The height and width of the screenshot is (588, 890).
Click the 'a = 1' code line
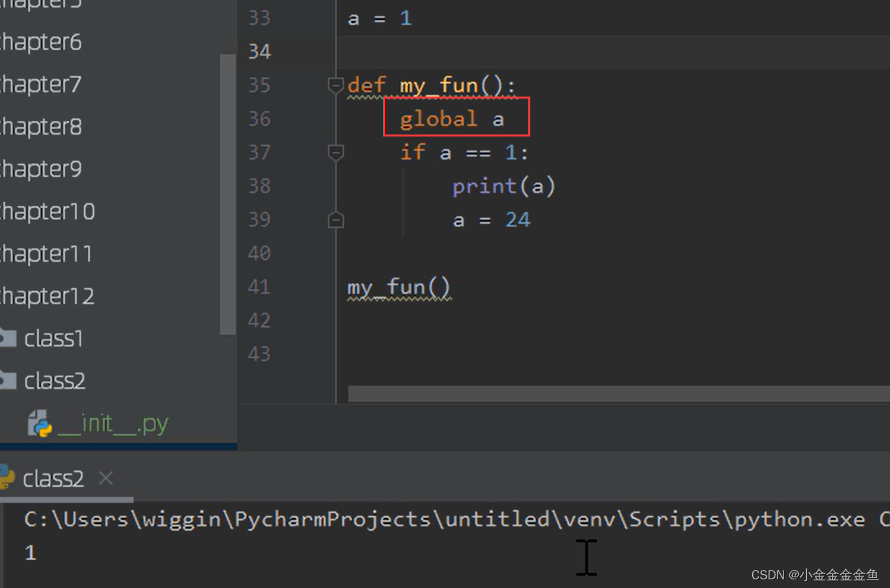(380, 18)
